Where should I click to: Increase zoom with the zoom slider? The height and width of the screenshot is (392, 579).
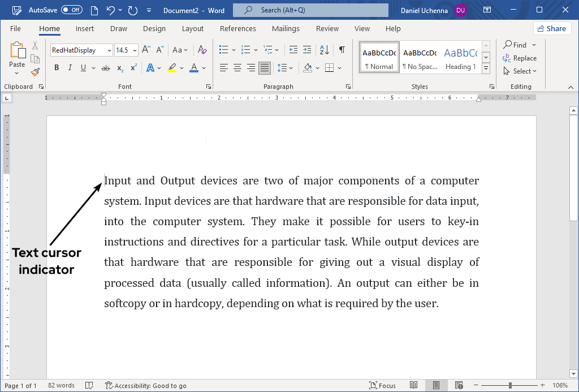click(541, 385)
